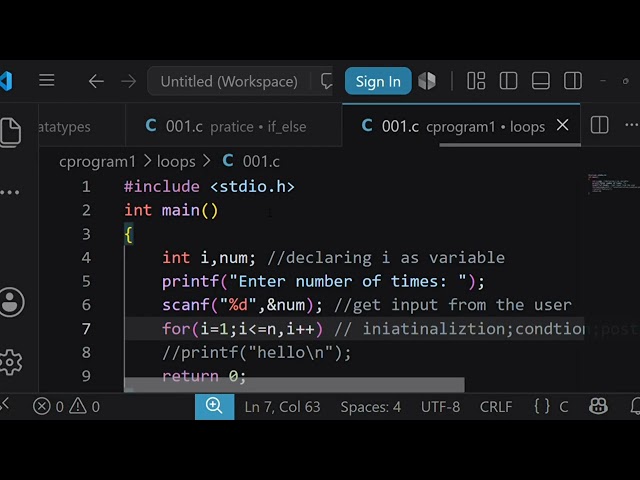
Task: Split the editor to the right
Action: [x=599, y=125]
